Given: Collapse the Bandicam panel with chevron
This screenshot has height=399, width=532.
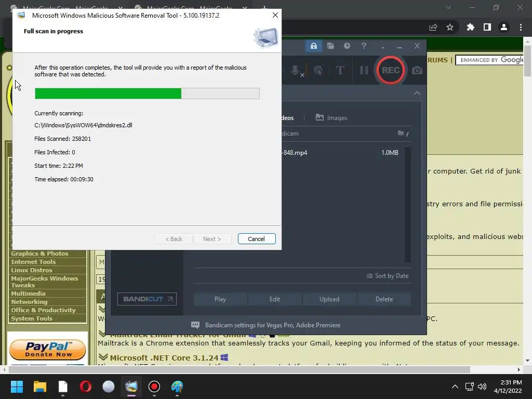Looking at the screenshot, I should 417,94.
